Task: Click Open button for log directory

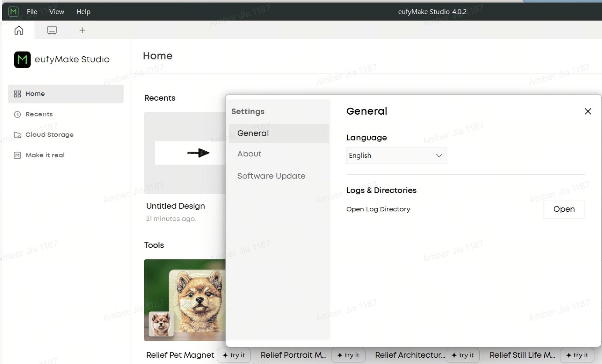Action: click(x=564, y=209)
